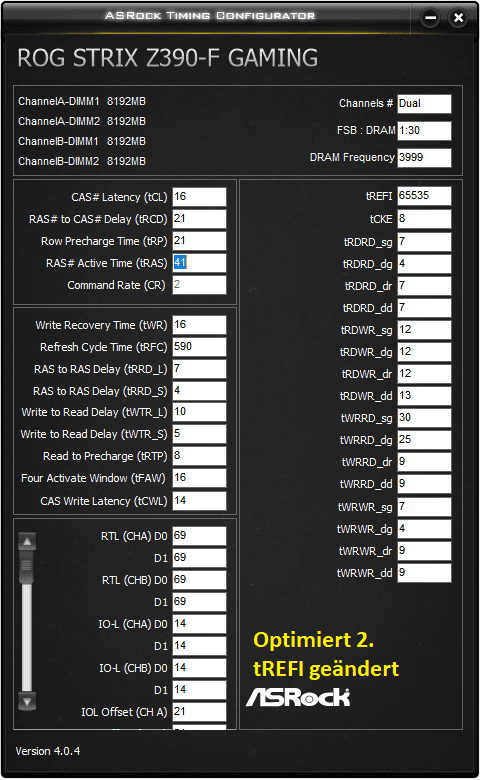Close the ASRock Timing Configurator window

(458, 18)
